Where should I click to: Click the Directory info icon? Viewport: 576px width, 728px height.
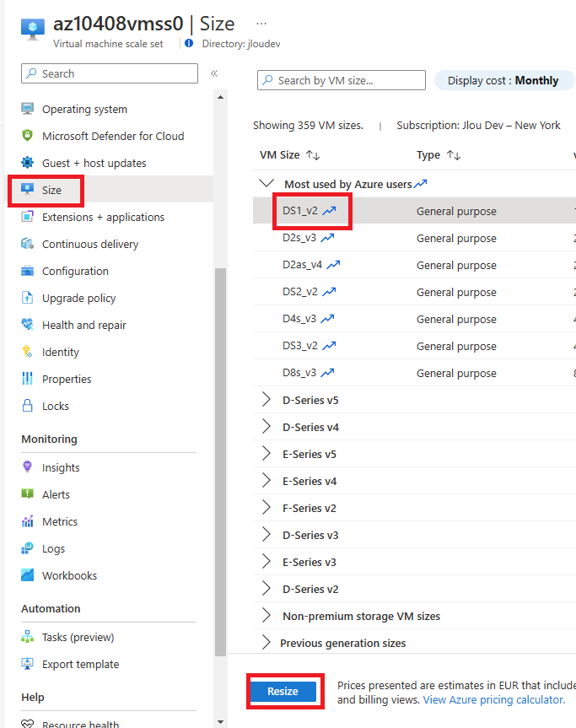tap(189, 43)
